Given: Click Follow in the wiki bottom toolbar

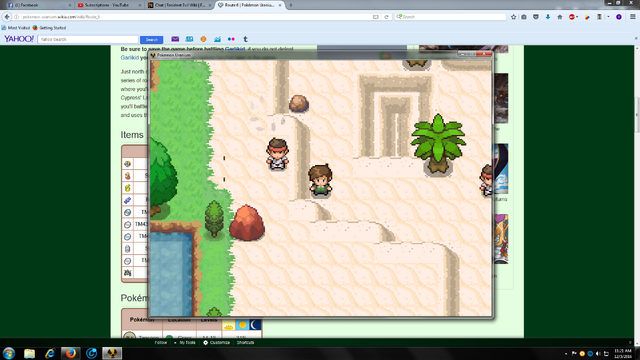Looking at the screenshot, I should (x=161, y=342).
